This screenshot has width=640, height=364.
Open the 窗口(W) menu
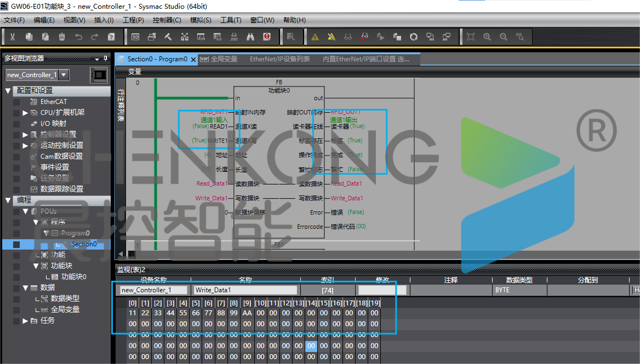tap(262, 20)
